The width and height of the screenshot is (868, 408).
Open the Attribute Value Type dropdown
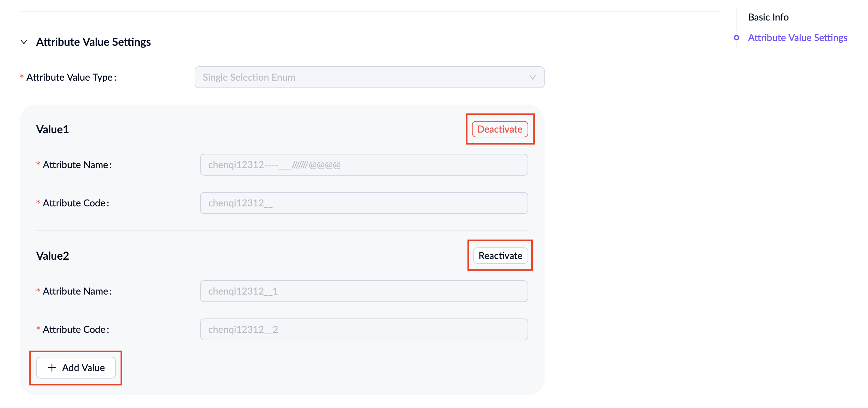tap(369, 77)
